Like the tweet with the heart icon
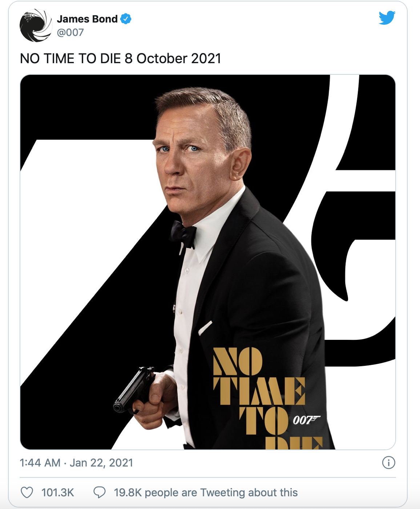This screenshot has width=420, height=509. pos(27,492)
